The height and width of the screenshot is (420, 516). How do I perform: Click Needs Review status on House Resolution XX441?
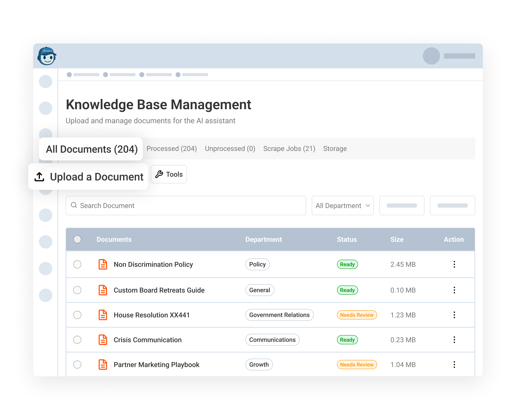[357, 315]
